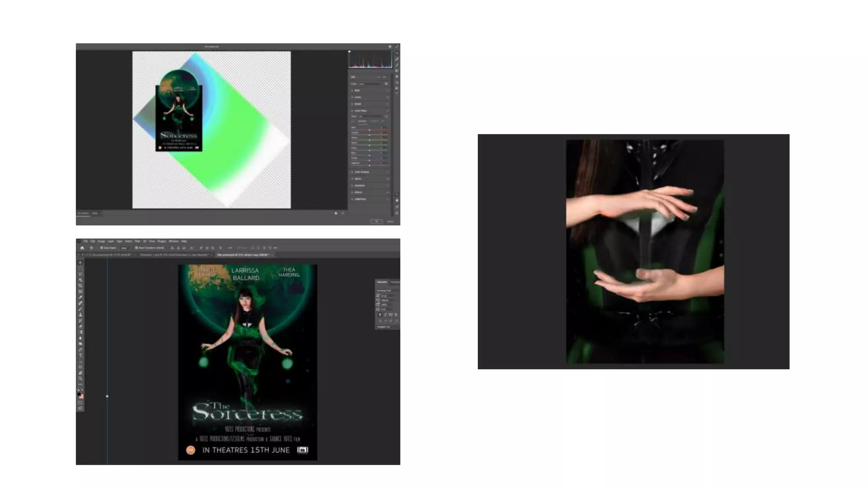Select the Zoom magnifier tool
The height and width of the screenshot is (488, 868).
pyautogui.click(x=80, y=378)
